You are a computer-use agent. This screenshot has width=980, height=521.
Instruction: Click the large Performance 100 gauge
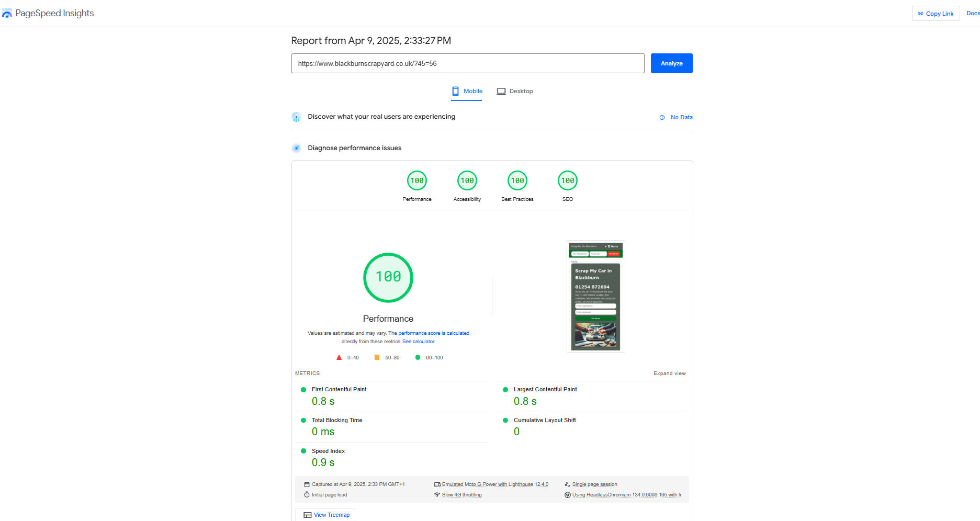(x=388, y=278)
